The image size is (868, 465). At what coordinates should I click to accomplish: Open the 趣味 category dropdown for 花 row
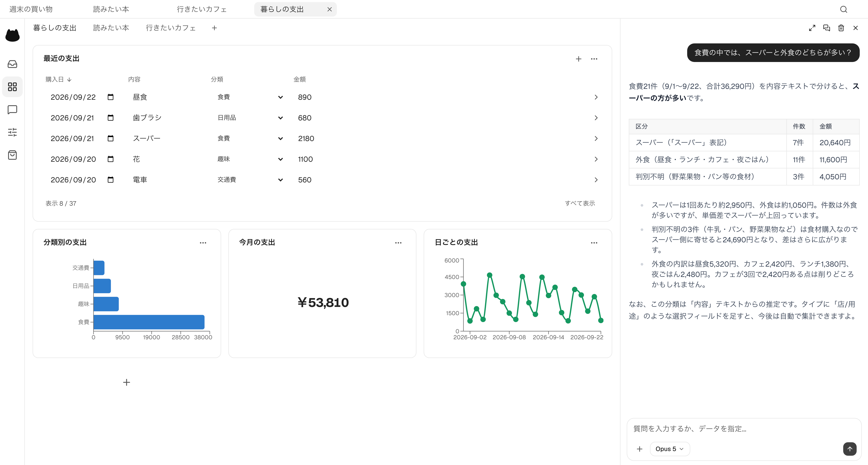pos(250,159)
